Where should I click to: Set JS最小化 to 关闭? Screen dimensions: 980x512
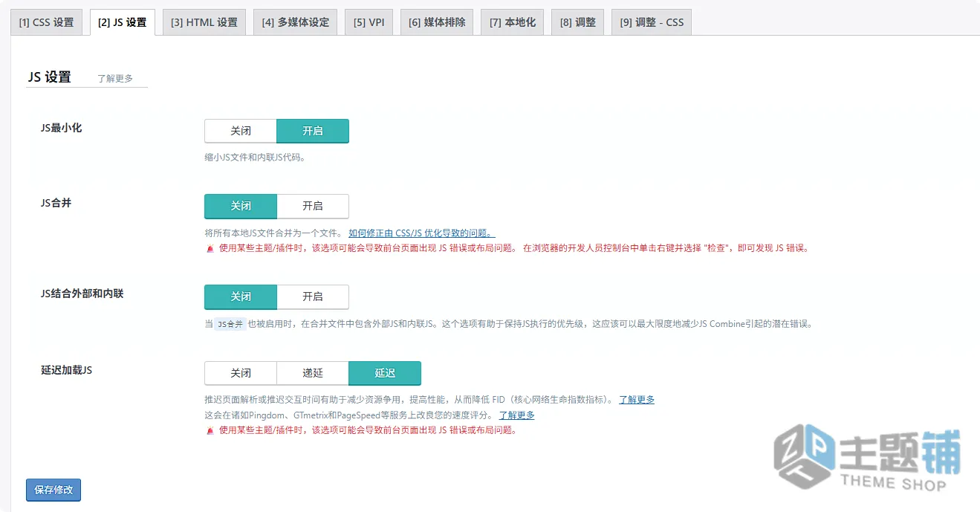[241, 131]
